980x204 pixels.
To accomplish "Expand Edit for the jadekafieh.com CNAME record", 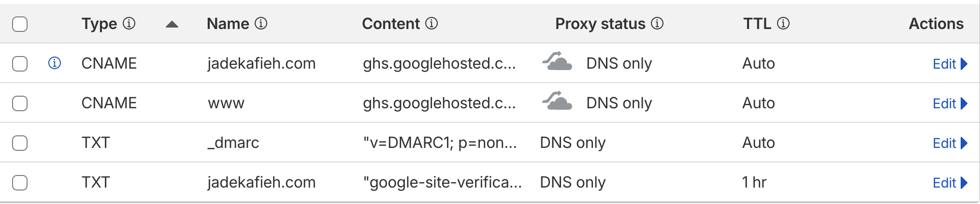I will point(950,64).
